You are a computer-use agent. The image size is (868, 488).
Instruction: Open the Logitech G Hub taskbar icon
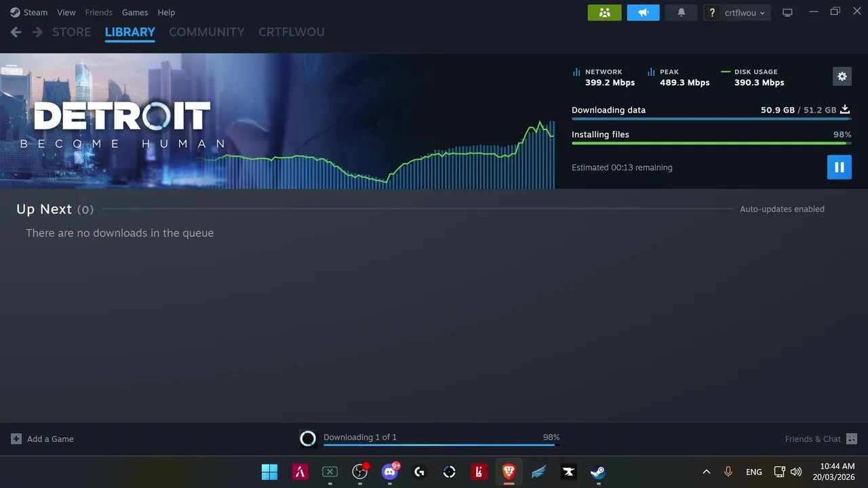click(x=420, y=472)
